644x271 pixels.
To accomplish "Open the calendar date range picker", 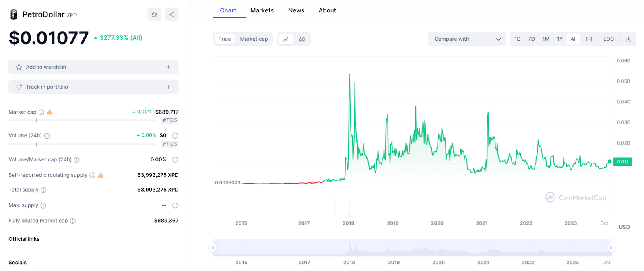I will coord(589,39).
